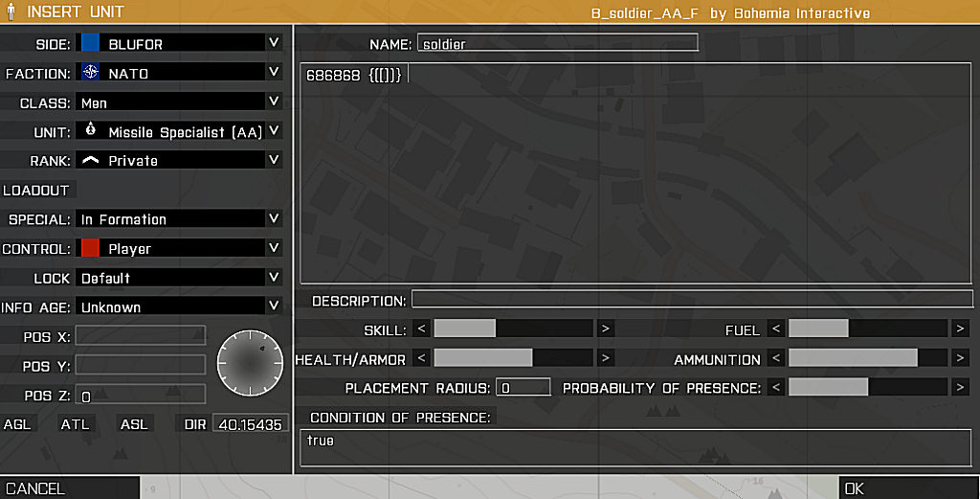Image resolution: width=980 pixels, height=499 pixels.
Task: Click the Dir field showing 40.15435
Action: tap(251, 424)
